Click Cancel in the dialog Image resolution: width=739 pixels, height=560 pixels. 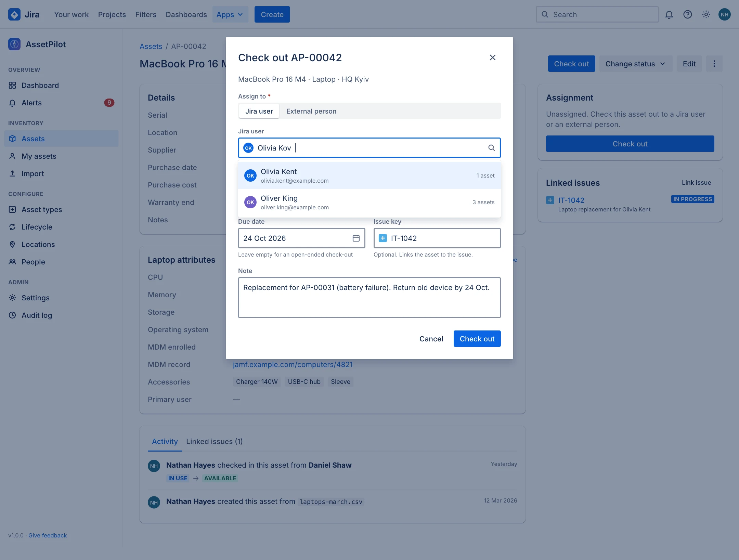(431, 339)
